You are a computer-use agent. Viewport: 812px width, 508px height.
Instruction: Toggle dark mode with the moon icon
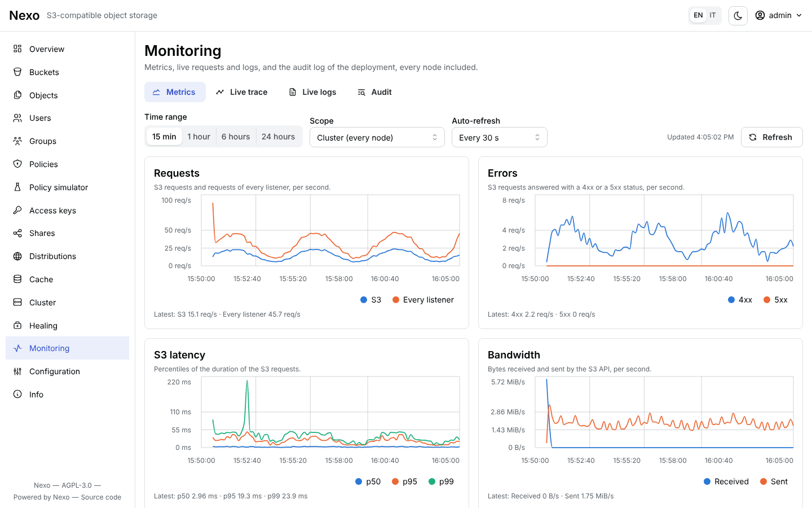738,16
